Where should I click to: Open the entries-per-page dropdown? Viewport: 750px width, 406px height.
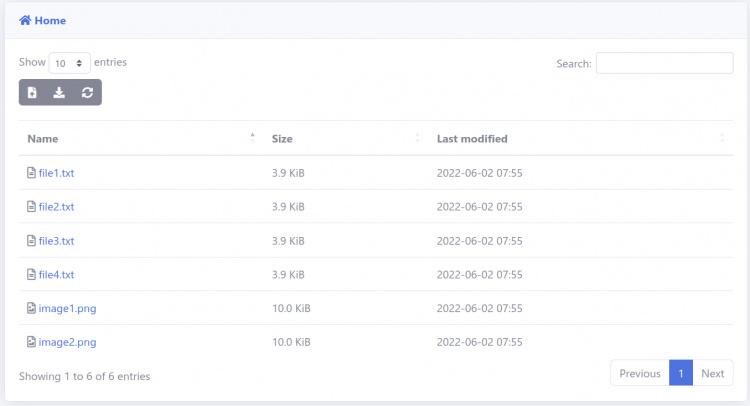[69, 63]
